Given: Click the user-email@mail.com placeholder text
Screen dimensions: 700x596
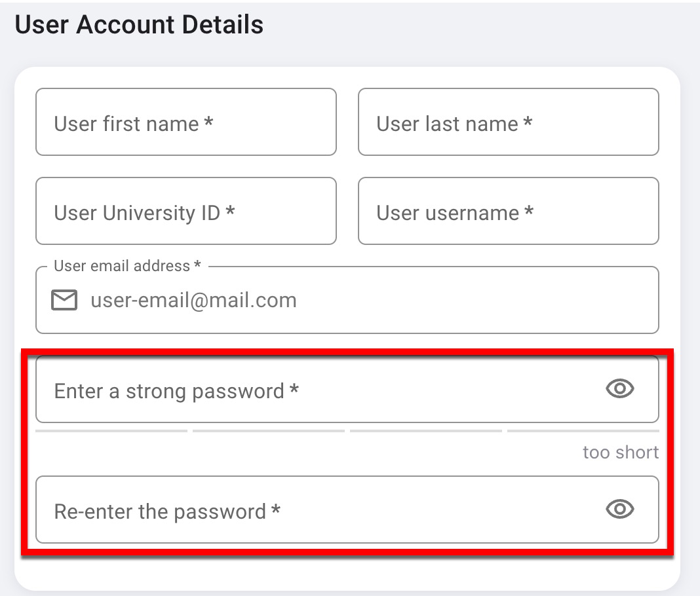Looking at the screenshot, I should (x=193, y=301).
